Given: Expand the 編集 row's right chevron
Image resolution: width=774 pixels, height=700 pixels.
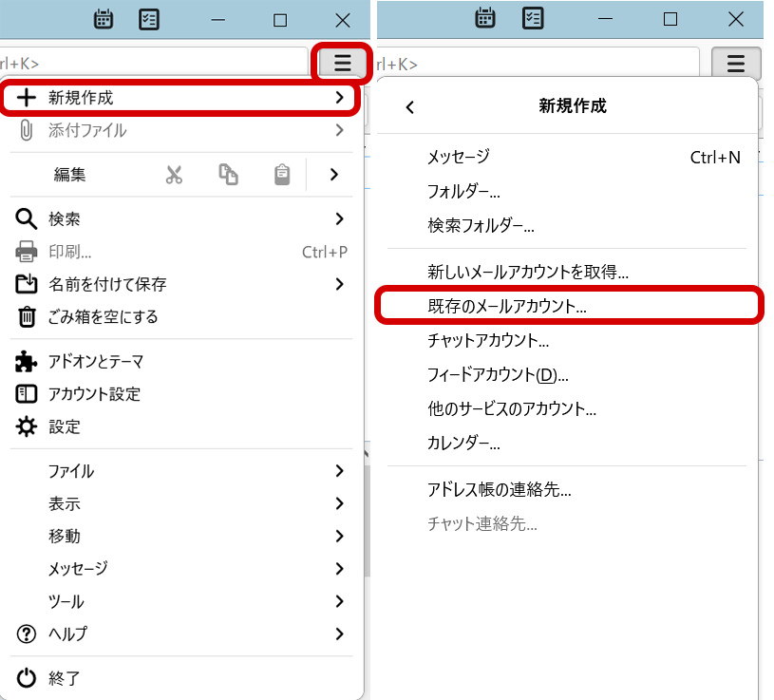Looking at the screenshot, I should point(334,175).
